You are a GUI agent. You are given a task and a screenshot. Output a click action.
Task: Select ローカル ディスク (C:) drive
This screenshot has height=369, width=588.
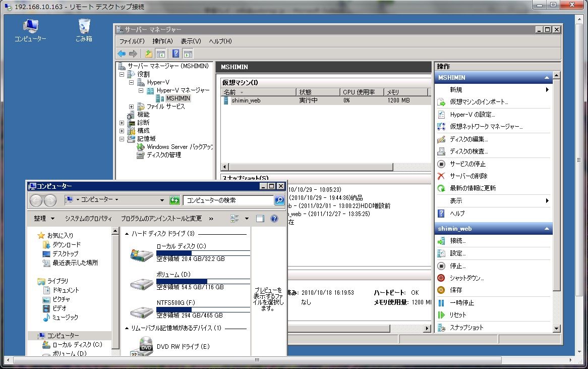tap(190, 252)
